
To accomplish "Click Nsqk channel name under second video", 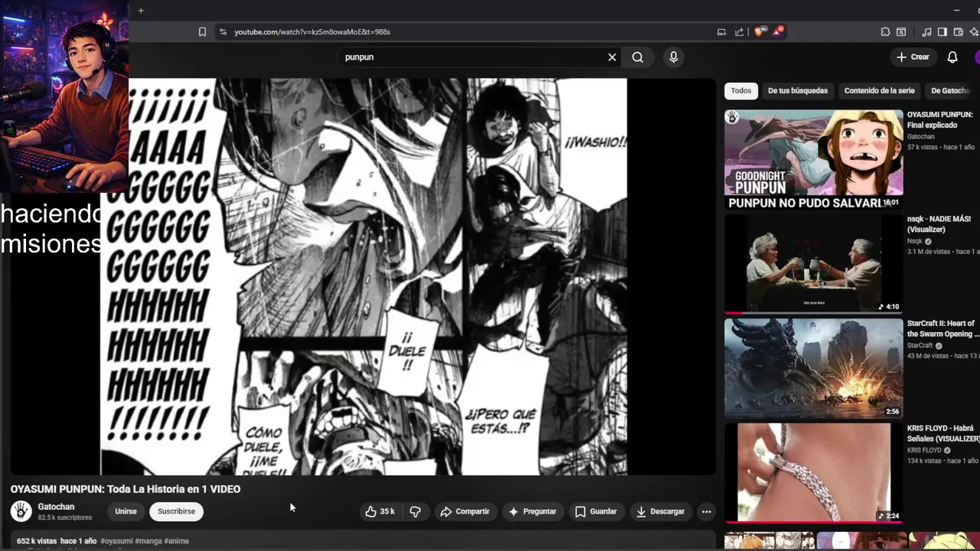I will coord(915,241).
